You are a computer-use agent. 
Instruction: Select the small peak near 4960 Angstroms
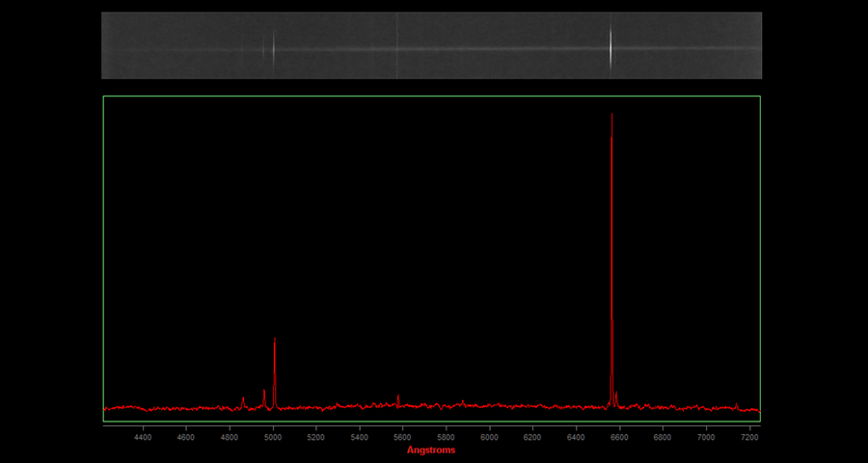tap(264, 393)
